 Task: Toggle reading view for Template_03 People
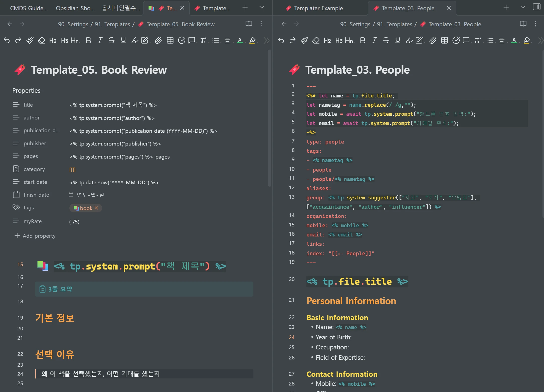point(523,24)
